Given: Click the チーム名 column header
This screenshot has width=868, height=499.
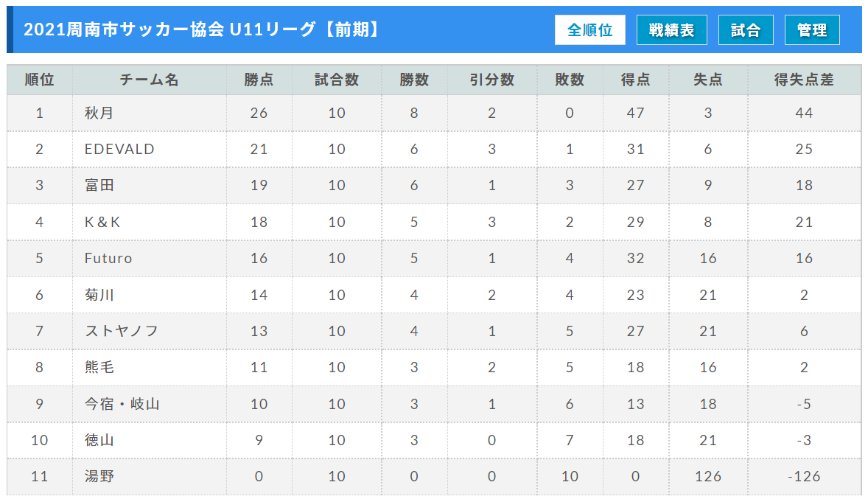Looking at the screenshot, I should coord(149,80).
